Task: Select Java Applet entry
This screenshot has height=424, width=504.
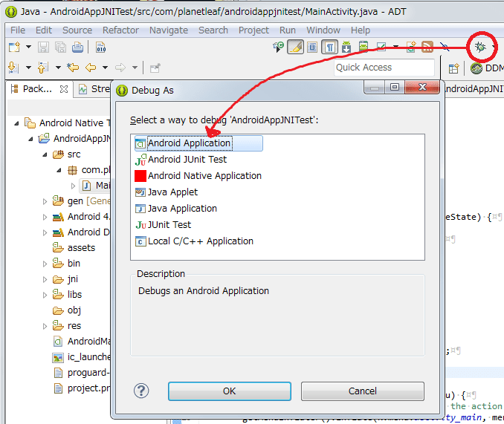Action: point(167,192)
